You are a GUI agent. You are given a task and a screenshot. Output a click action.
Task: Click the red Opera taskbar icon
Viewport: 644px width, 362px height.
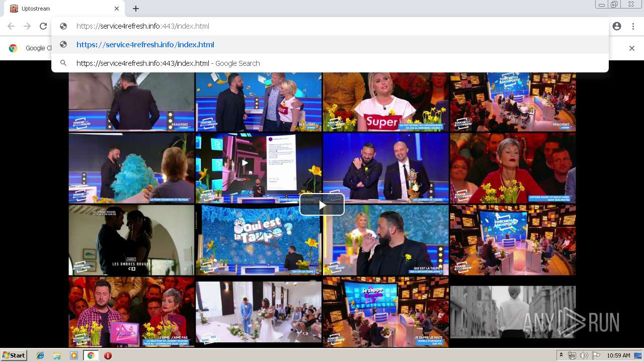tap(108, 355)
